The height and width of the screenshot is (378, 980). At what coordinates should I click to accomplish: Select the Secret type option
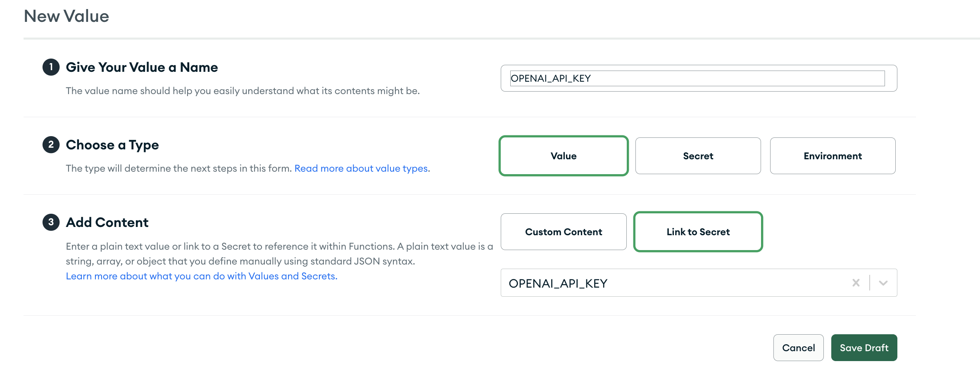698,156
